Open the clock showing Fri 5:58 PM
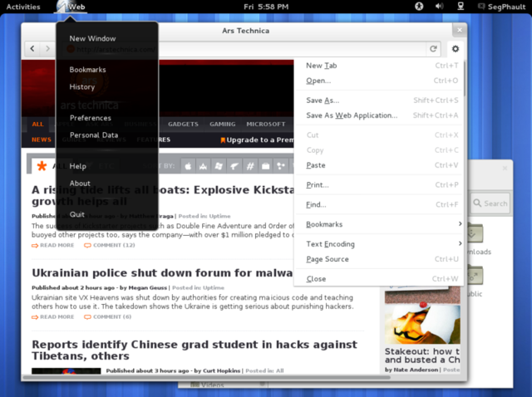 click(x=266, y=7)
